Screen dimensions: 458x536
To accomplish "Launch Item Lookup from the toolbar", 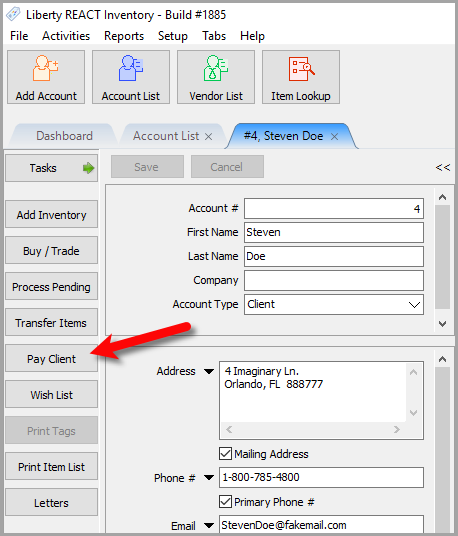I will coord(301,77).
